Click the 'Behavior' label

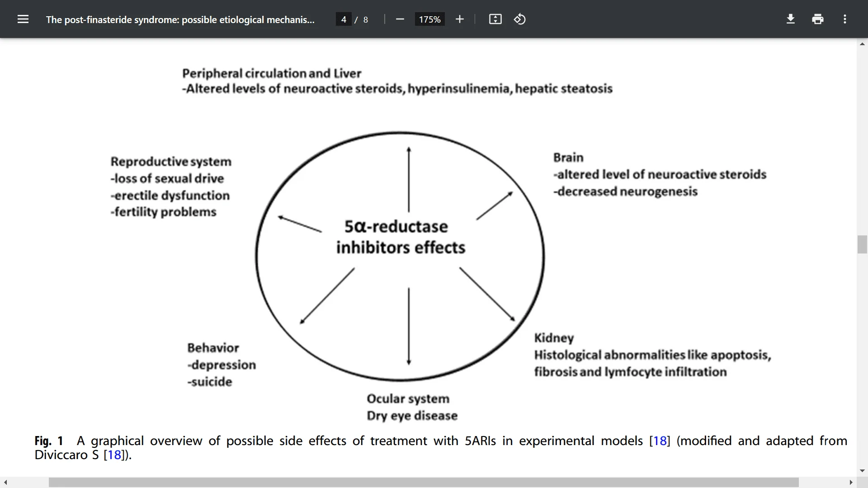[x=213, y=347]
